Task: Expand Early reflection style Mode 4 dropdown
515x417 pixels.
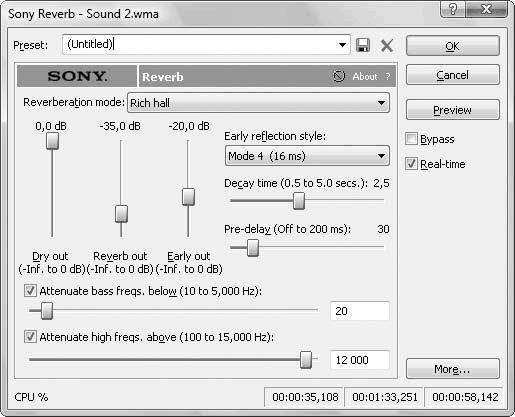Action: click(307, 156)
